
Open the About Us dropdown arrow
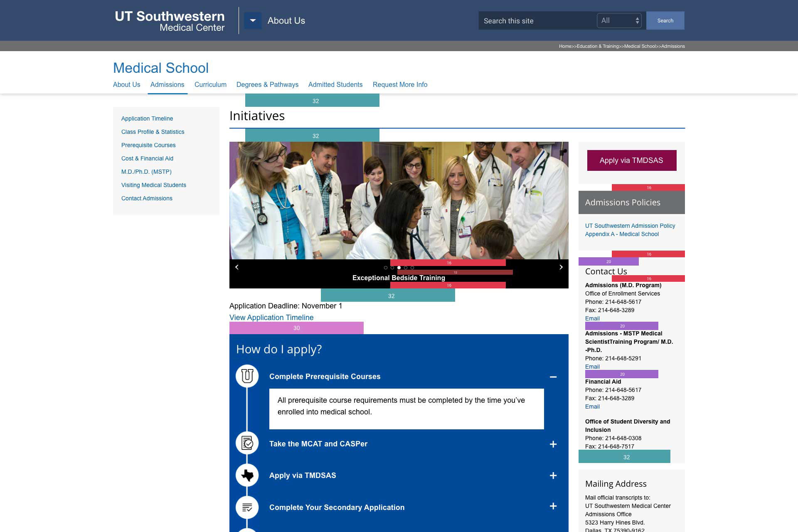tap(253, 21)
